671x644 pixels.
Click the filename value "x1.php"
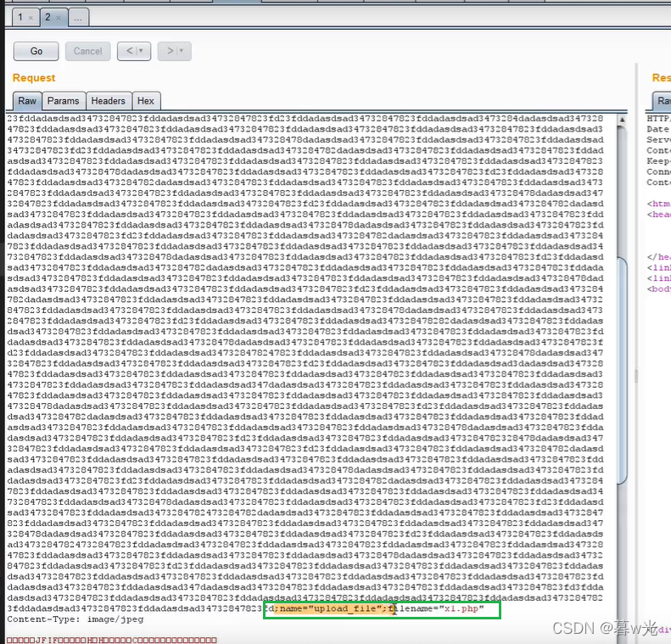coord(461,608)
